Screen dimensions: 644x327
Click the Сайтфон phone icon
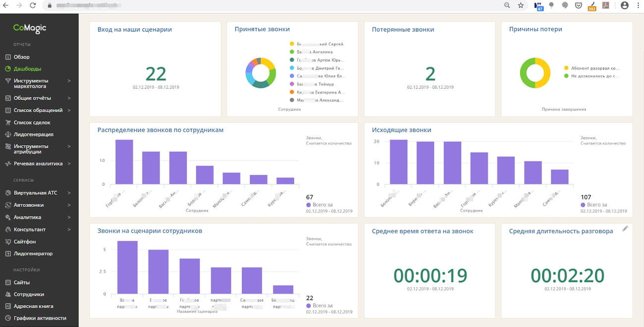pyautogui.click(x=8, y=242)
